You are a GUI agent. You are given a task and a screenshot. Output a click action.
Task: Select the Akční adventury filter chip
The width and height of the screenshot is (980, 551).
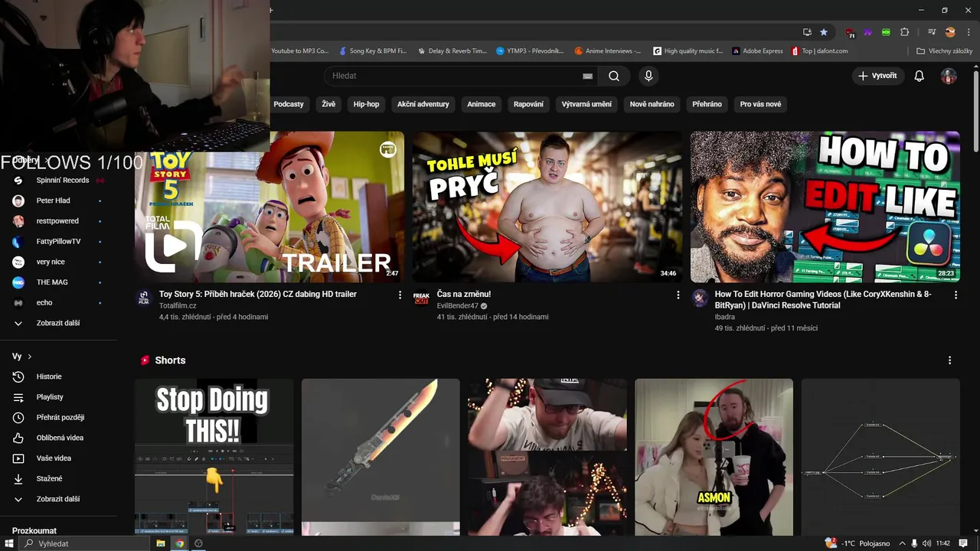click(423, 104)
